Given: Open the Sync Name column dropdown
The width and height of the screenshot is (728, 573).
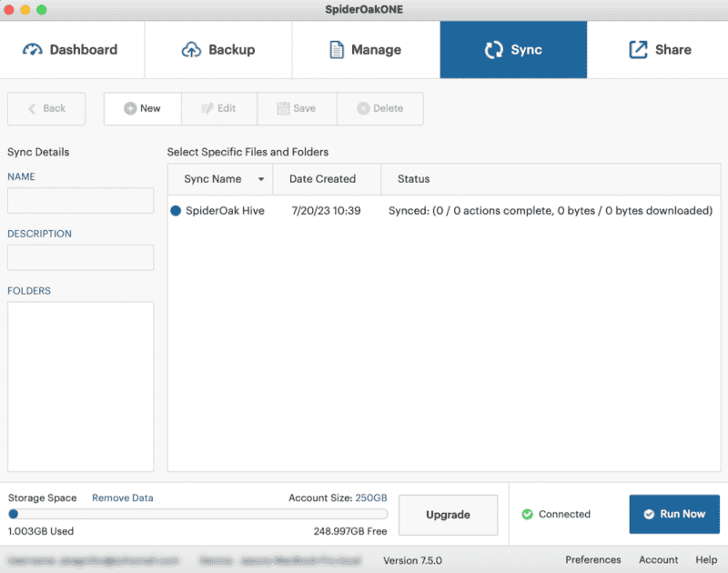Looking at the screenshot, I should click(262, 179).
